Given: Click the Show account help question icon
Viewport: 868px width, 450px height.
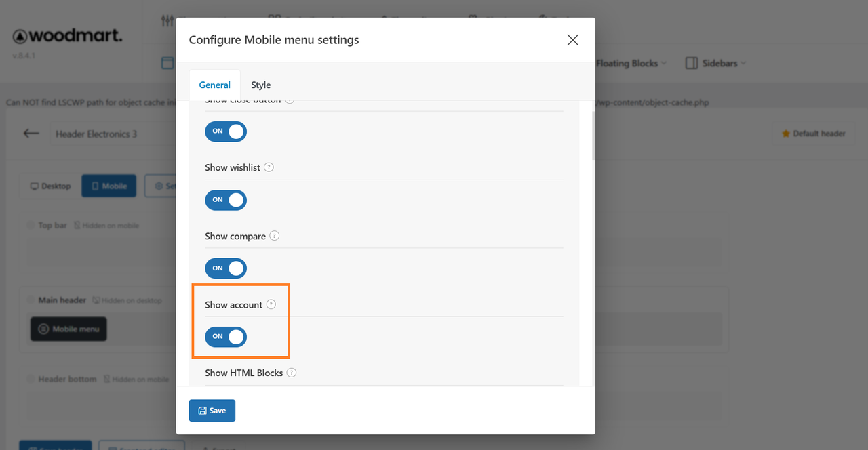Looking at the screenshot, I should 271,304.
